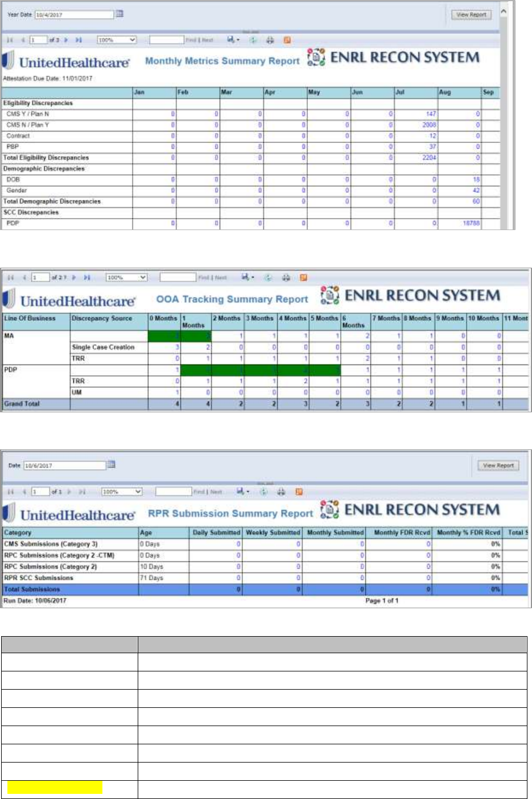Refresh the OOA Tracking report

pyautogui.click(x=268, y=277)
